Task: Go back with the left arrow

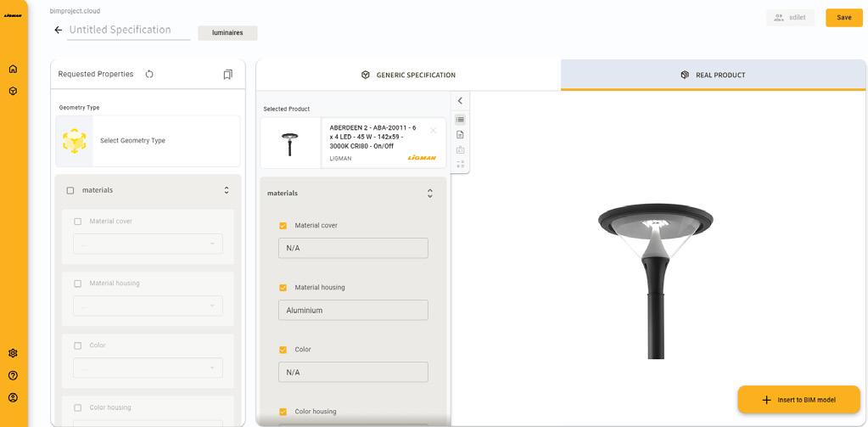Action: [x=59, y=30]
